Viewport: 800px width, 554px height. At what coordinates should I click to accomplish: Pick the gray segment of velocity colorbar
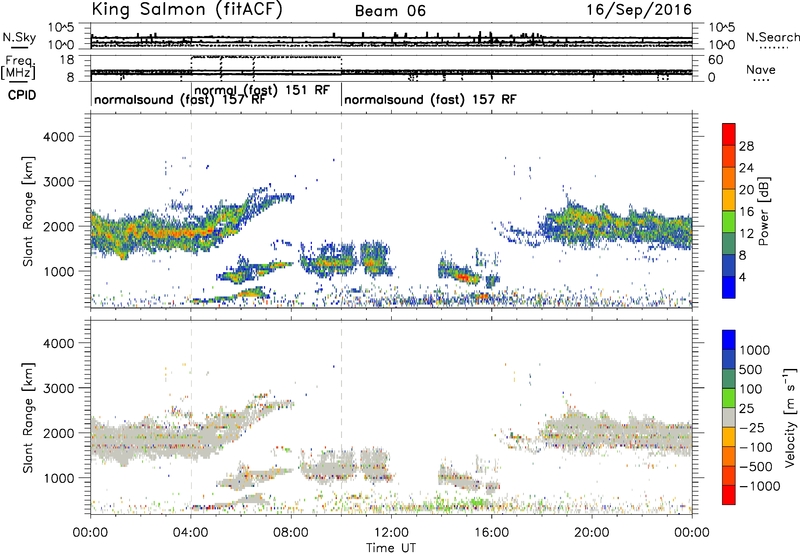(x=729, y=417)
